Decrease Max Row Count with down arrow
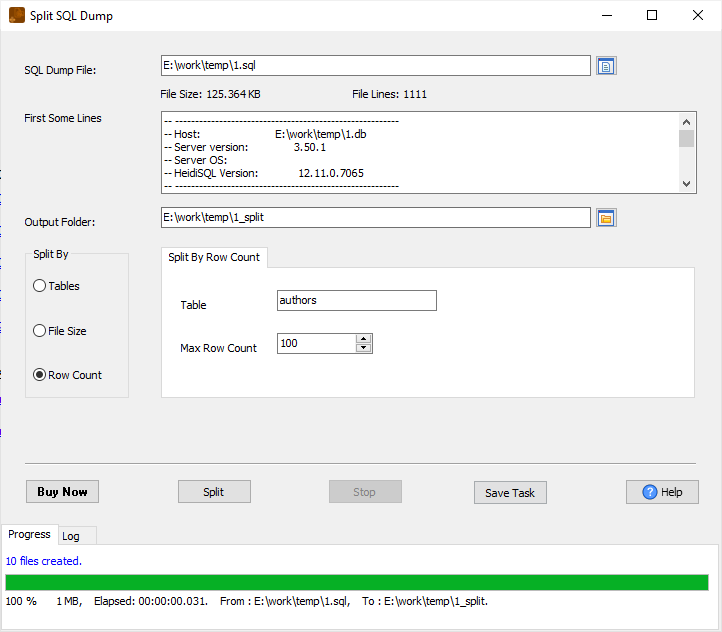 click(363, 348)
